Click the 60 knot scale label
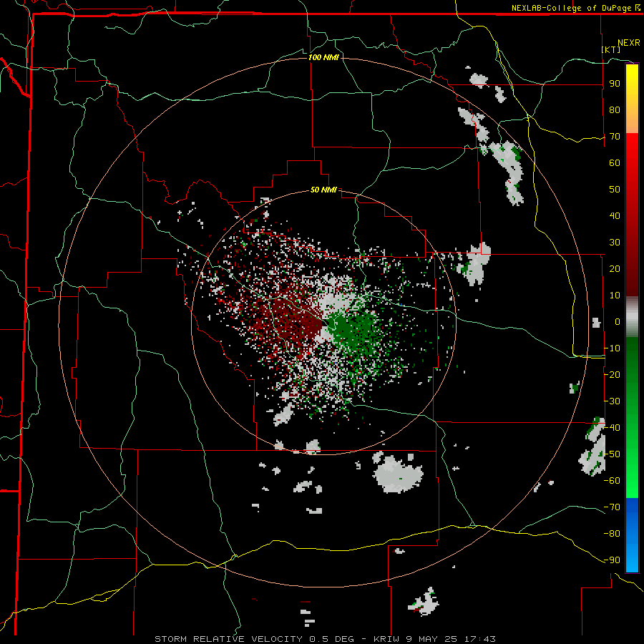Image resolution: width=644 pixels, height=644 pixels. coord(615,162)
